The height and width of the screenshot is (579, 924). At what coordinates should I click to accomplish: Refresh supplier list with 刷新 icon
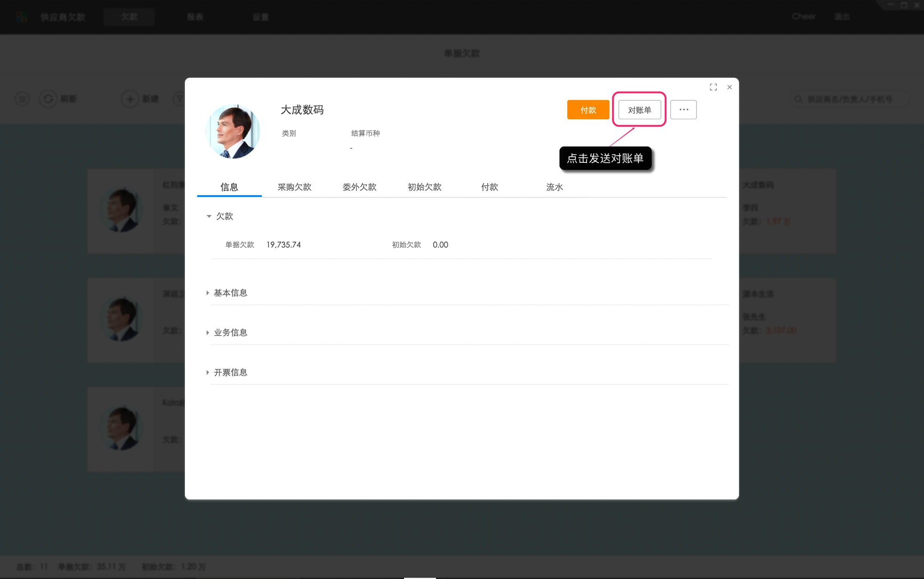point(49,99)
